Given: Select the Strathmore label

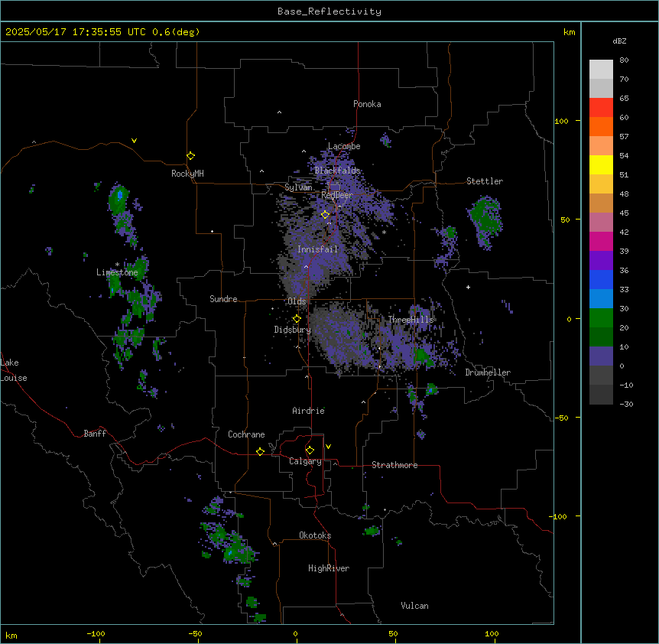Looking at the screenshot, I should (394, 465).
